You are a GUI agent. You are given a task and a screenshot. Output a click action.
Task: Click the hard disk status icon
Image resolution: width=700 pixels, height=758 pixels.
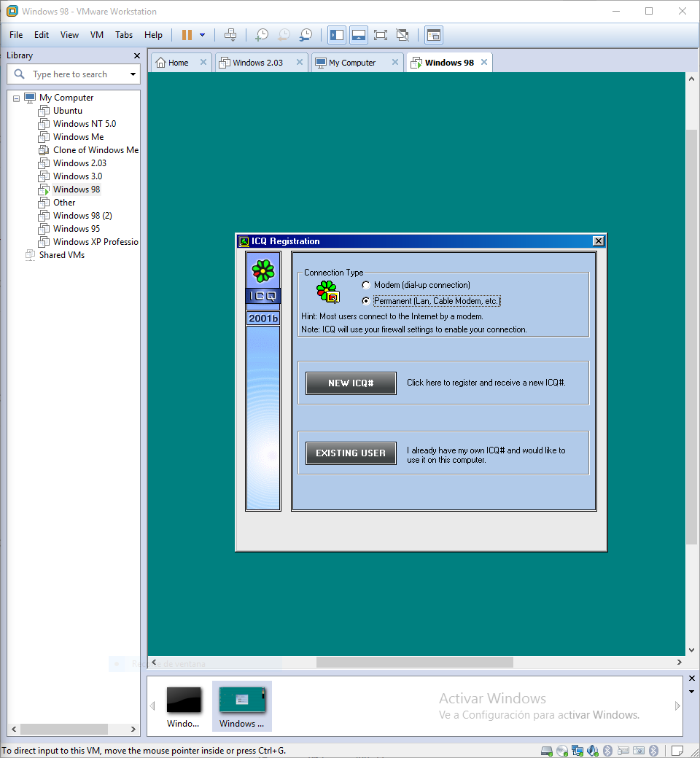547,751
